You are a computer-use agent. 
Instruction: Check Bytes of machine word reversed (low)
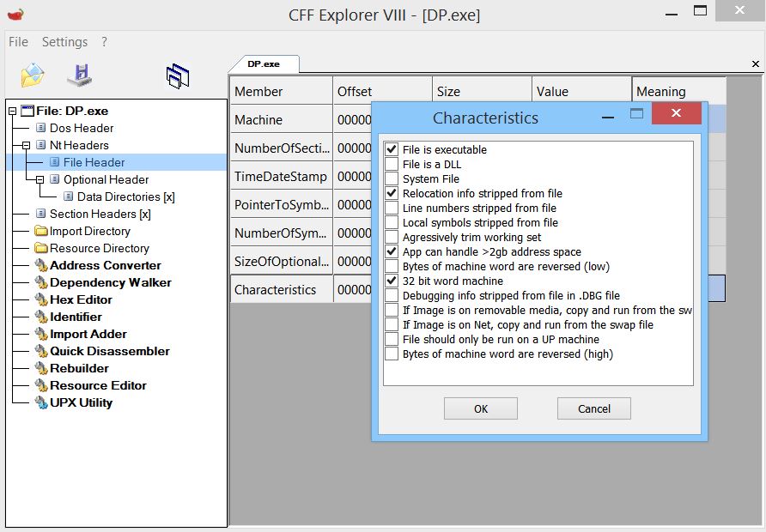pos(392,267)
